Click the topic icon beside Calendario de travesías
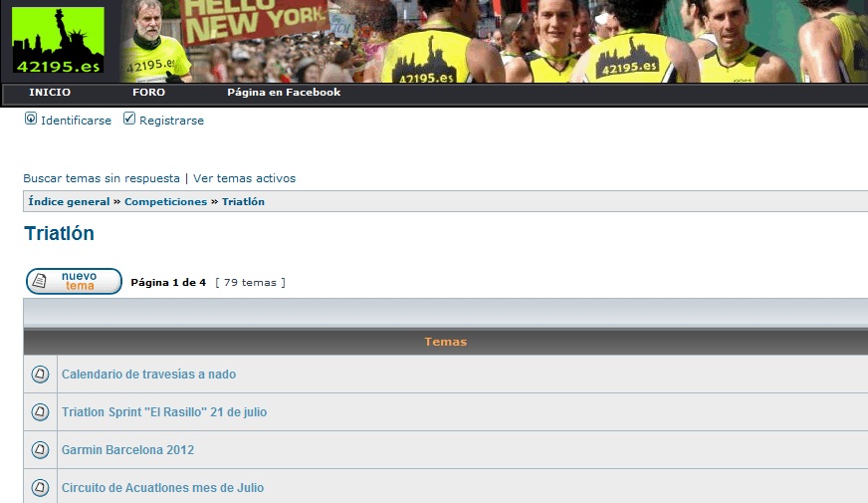Image resolution: width=868 pixels, height=503 pixels. point(40,375)
